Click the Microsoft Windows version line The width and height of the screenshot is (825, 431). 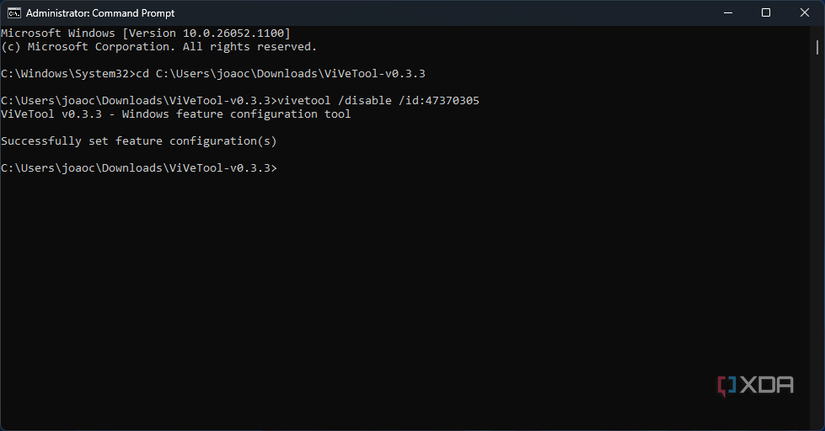click(x=145, y=34)
